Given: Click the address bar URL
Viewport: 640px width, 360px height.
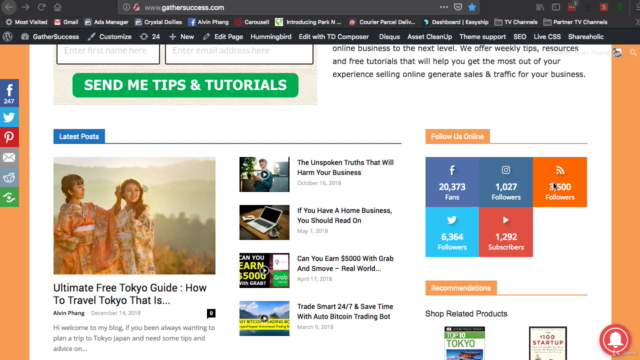Looking at the screenshot, I should click(x=184, y=7).
